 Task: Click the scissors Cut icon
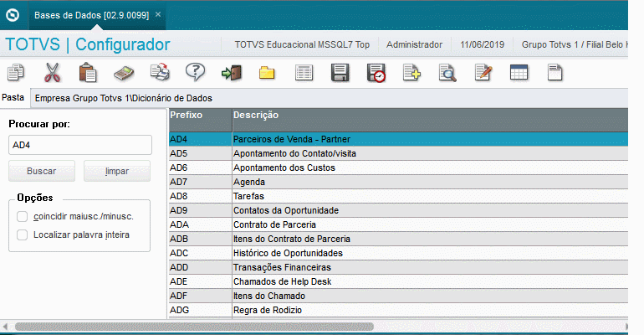point(52,73)
